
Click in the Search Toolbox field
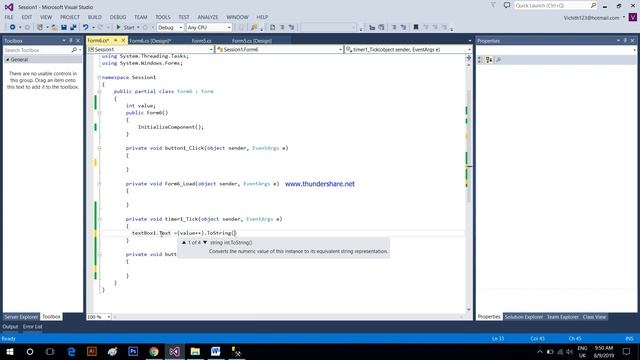38,50
